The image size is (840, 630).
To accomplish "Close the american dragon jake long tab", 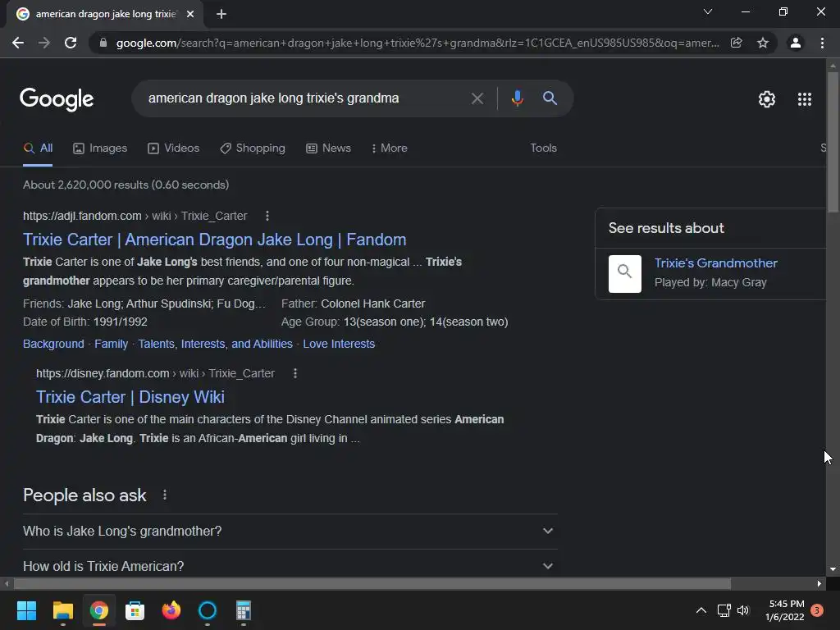I will [190, 14].
